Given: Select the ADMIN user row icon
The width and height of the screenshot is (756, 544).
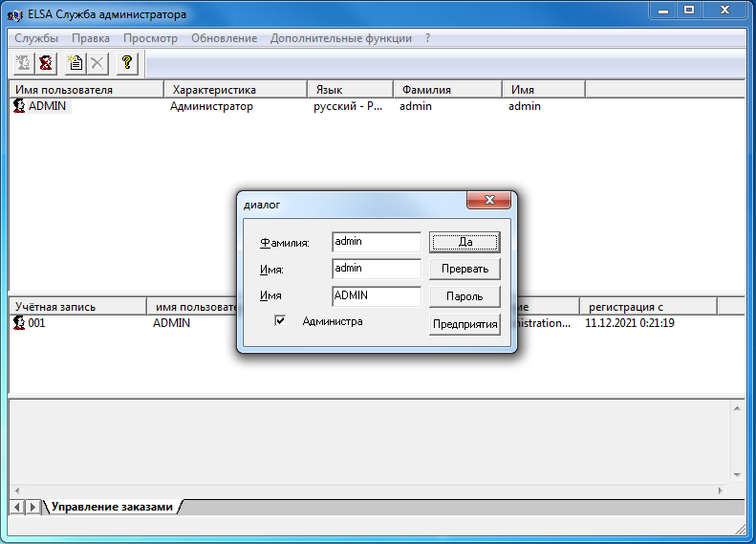Looking at the screenshot, I should coord(19,105).
